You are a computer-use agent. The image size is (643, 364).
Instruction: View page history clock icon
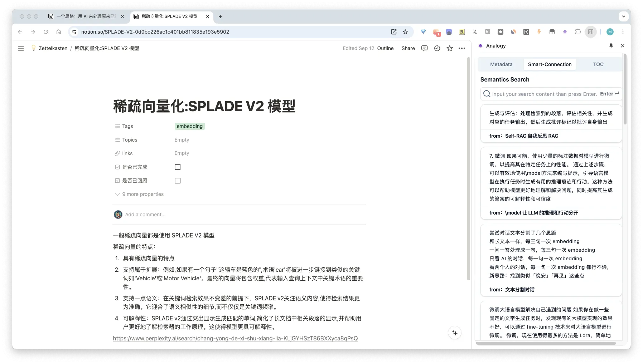[437, 48]
